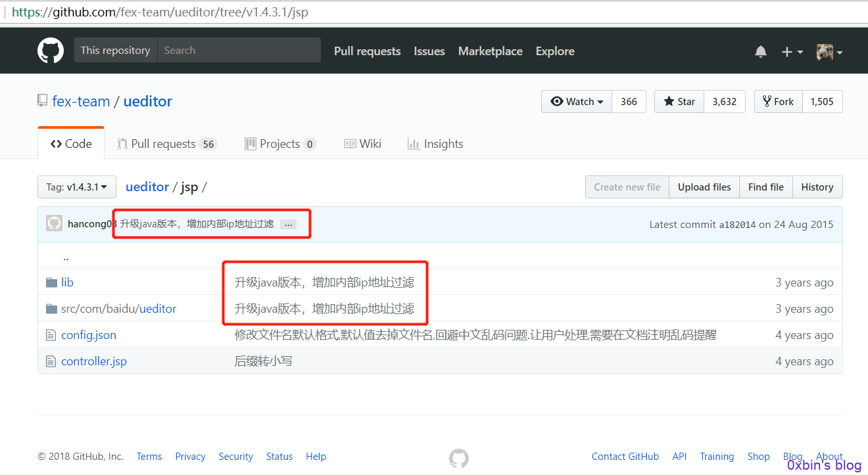Select the Wiki tab
The height and width of the screenshot is (475, 868).
pos(363,144)
